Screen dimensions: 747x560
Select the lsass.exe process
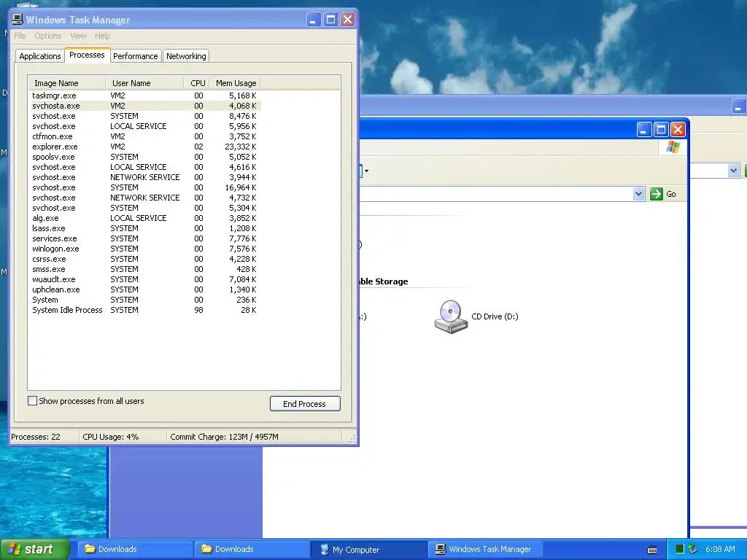tap(144, 228)
